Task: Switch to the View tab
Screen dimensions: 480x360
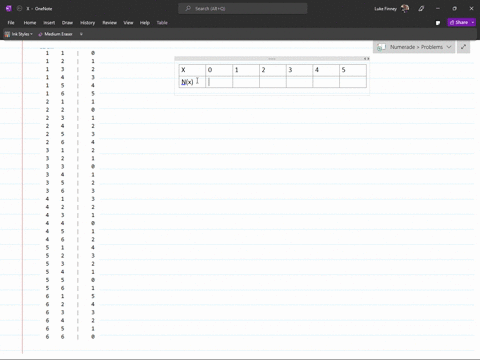Action: coord(128,23)
